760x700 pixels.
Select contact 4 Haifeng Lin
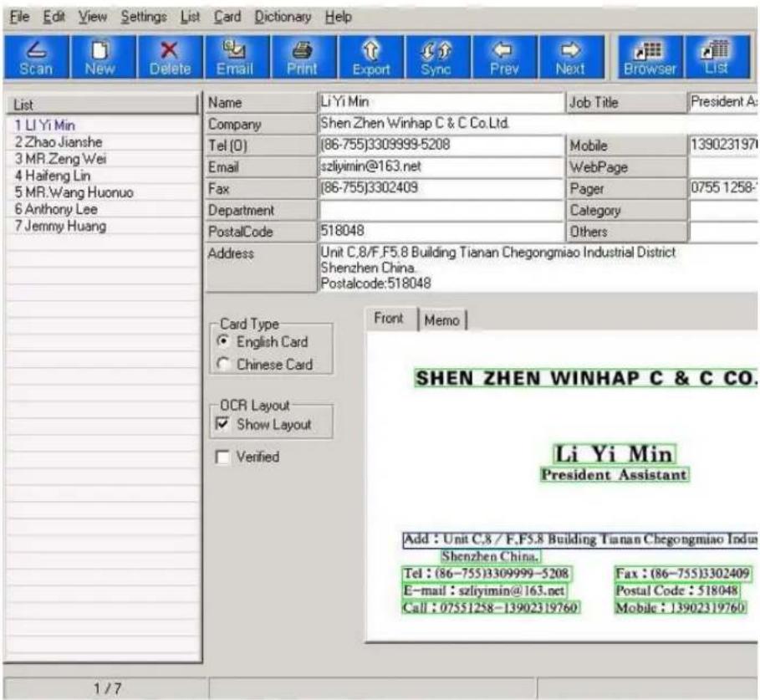pos(103,176)
